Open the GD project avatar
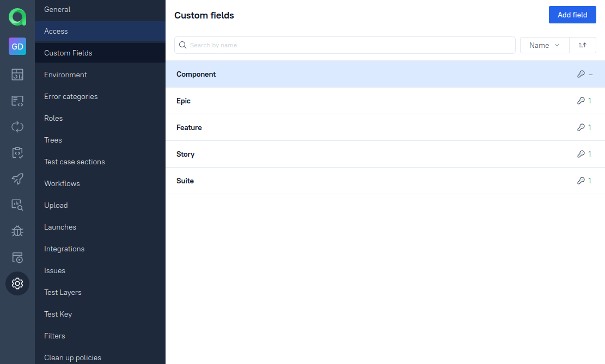This screenshot has height=364, width=605. (x=17, y=46)
